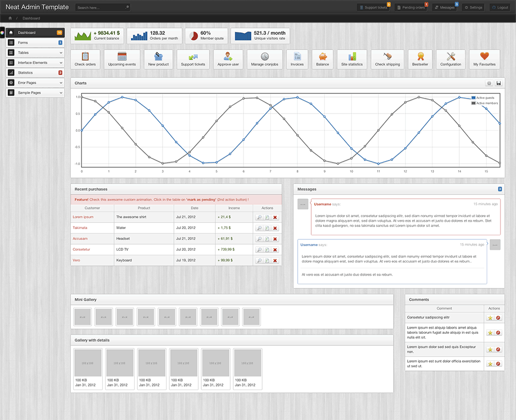Click the Upcoming events calendar icon
This screenshot has width=516, height=420.
point(122,57)
